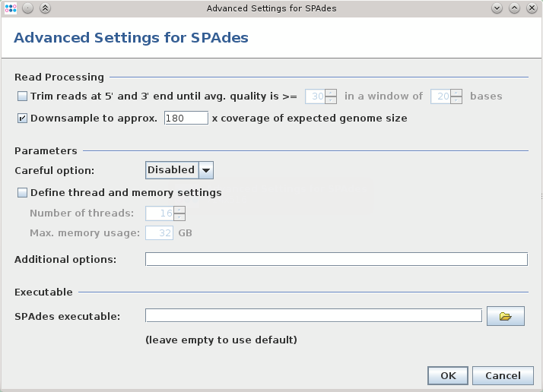Focus the SPAdes executable path field
This screenshot has height=392, width=543.
[x=313, y=315]
